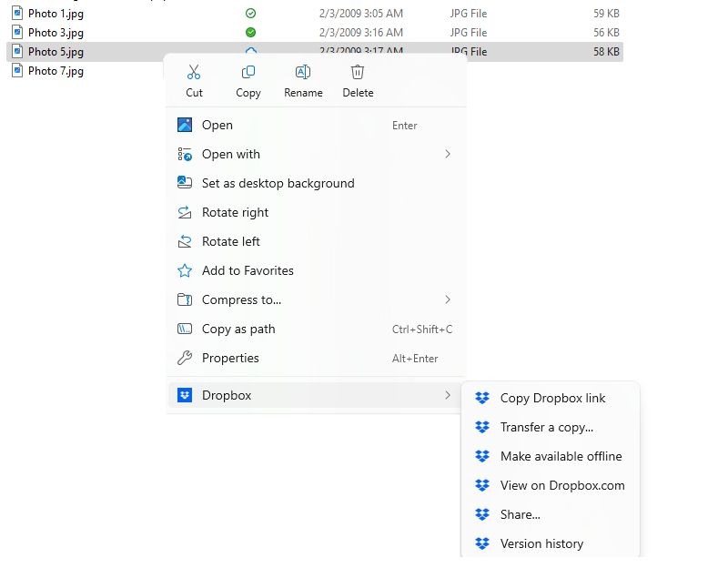Select file name Photo 5.jpg

[x=56, y=52]
